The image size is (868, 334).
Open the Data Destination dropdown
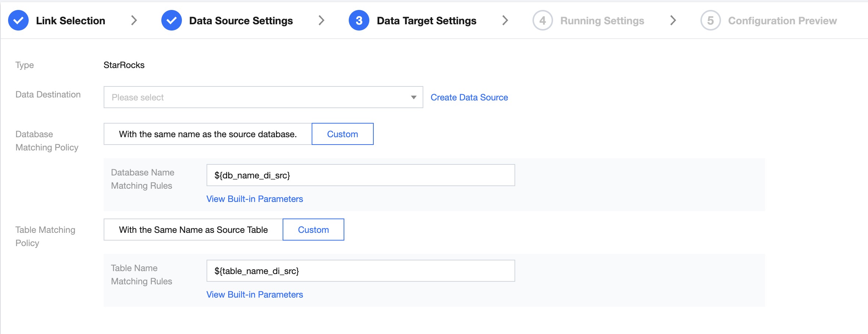pos(257,97)
